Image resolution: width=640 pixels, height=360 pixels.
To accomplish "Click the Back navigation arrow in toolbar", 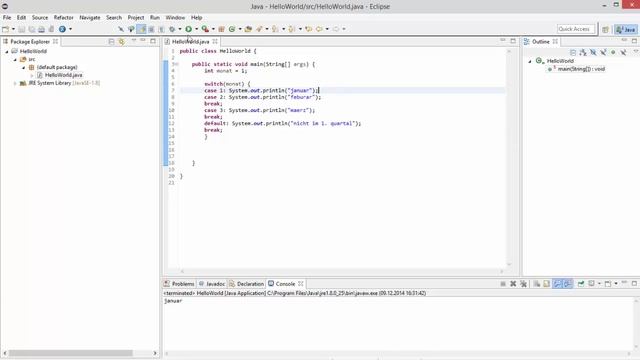I will [319, 29].
